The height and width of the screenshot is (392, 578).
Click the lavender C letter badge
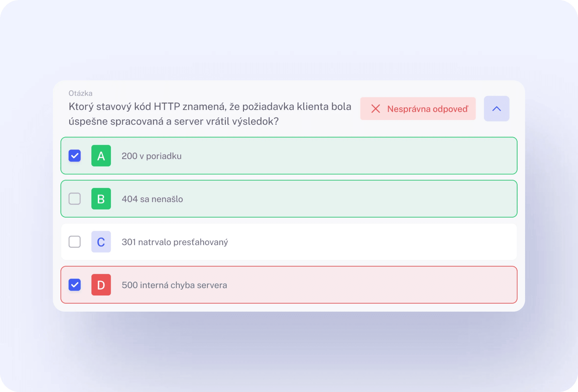101,242
